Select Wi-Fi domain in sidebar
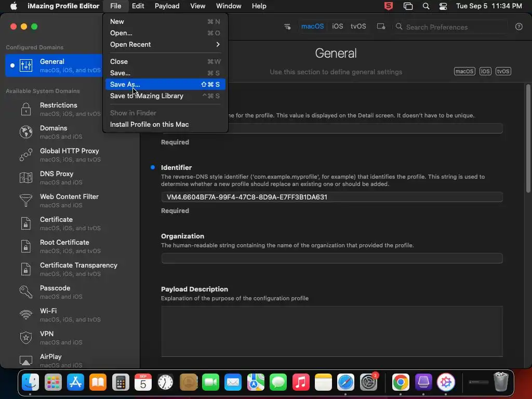This screenshot has height=399, width=532. click(x=70, y=314)
